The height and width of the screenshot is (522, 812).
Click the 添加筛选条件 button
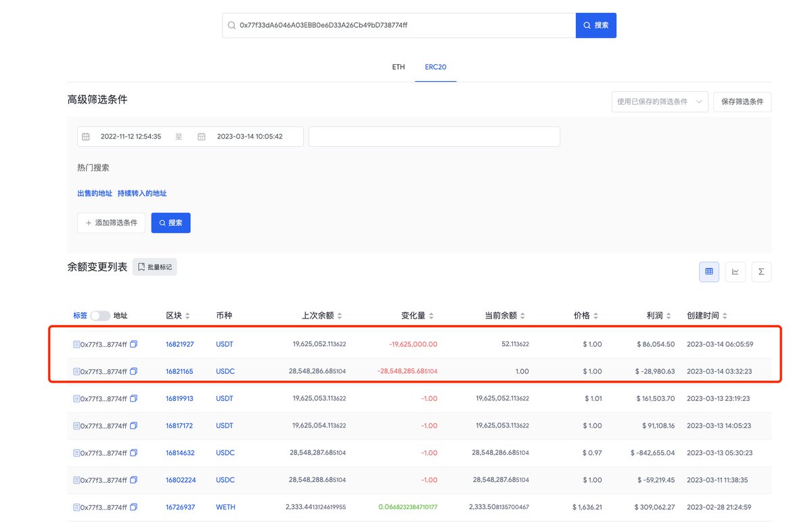click(x=111, y=222)
